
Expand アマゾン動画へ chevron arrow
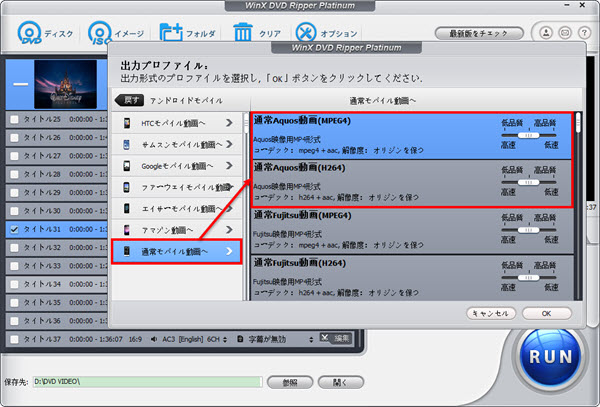tap(229, 230)
